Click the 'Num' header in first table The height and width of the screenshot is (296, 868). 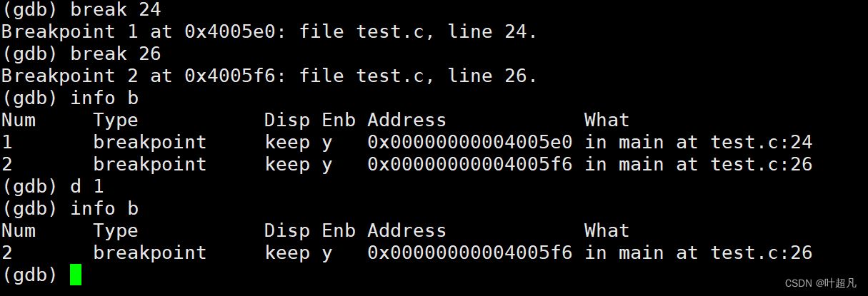(x=18, y=120)
